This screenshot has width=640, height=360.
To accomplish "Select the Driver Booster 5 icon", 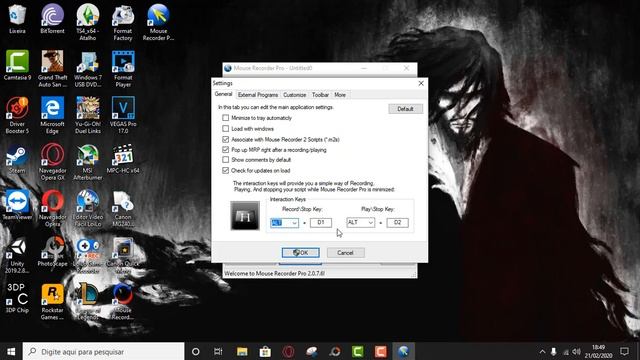I will [17, 115].
